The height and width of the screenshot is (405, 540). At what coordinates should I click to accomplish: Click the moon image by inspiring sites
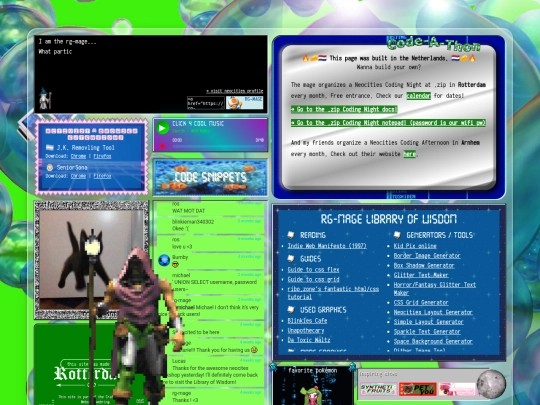(x=491, y=384)
